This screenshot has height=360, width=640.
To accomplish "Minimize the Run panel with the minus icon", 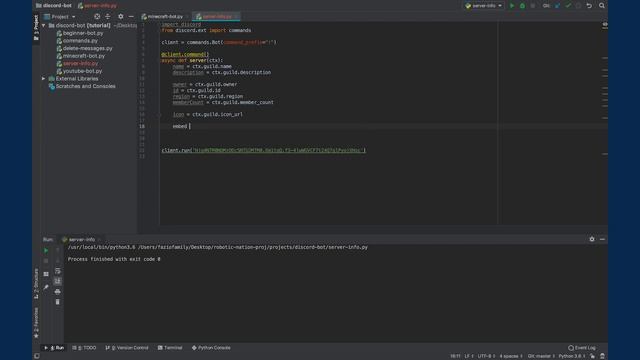I will 602,239.
